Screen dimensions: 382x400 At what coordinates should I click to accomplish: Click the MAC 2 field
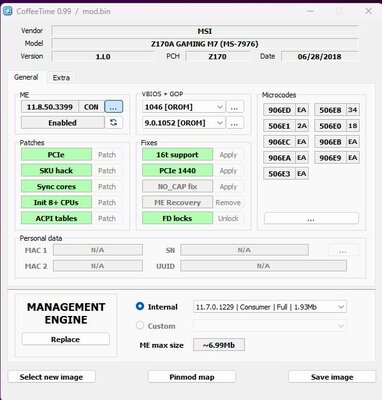point(98,266)
